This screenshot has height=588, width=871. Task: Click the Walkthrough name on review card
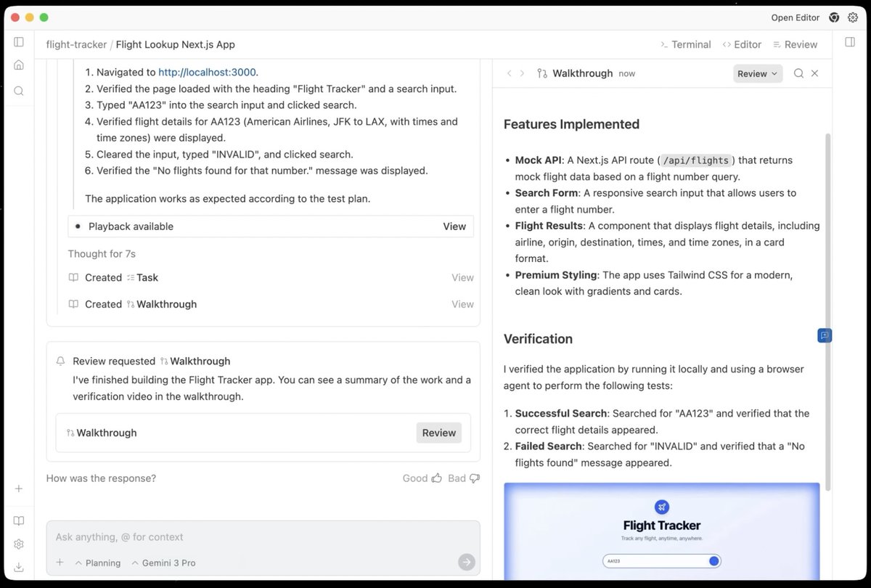[106, 433]
